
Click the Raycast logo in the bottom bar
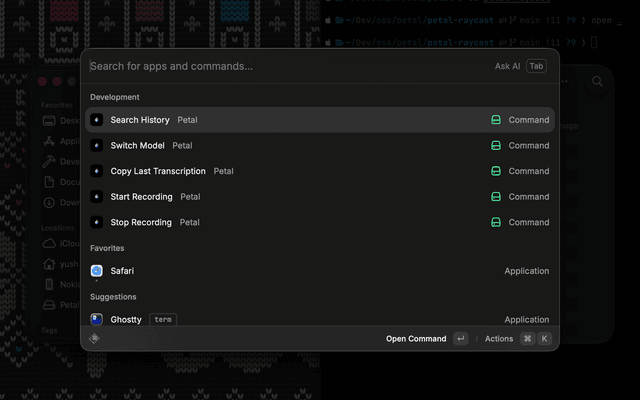(x=95, y=339)
